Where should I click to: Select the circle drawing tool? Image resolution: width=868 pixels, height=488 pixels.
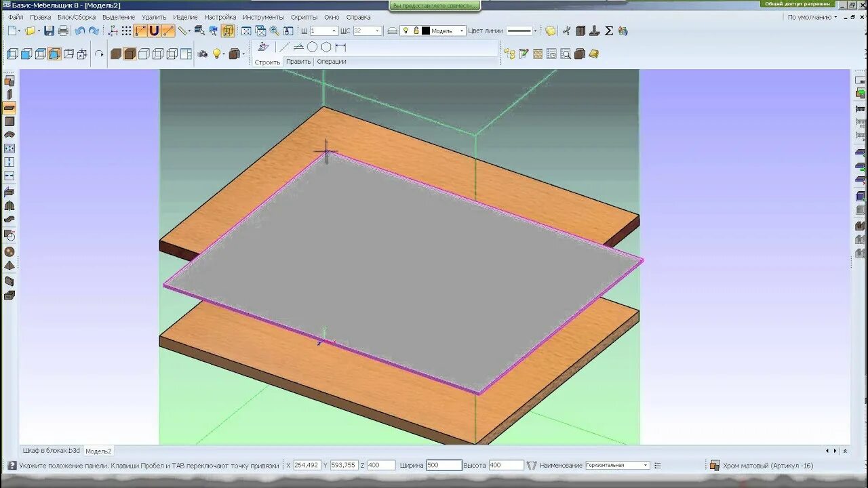(x=312, y=47)
